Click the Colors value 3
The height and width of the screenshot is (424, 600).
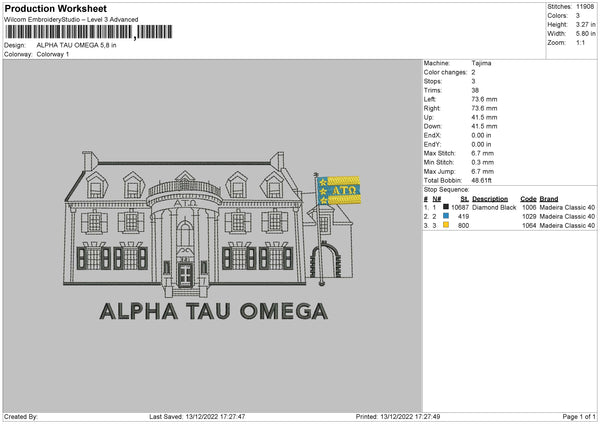pos(578,16)
